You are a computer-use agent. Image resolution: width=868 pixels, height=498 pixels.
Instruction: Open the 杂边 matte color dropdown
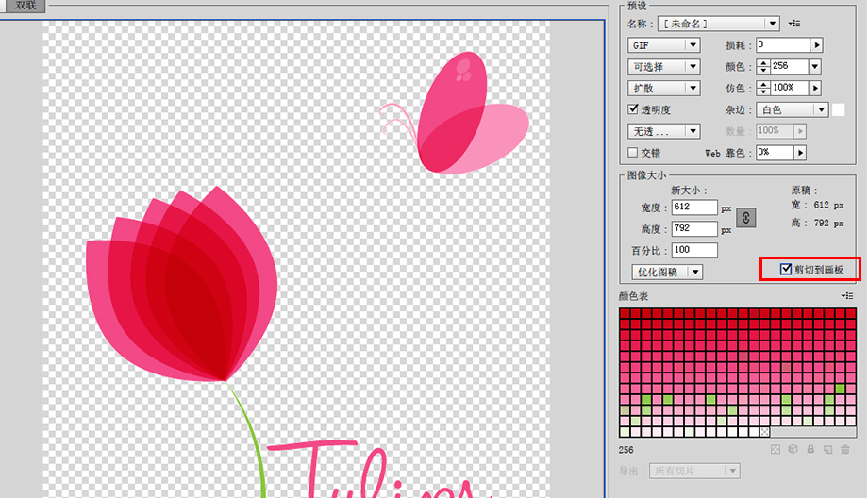[x=793, y=110]
